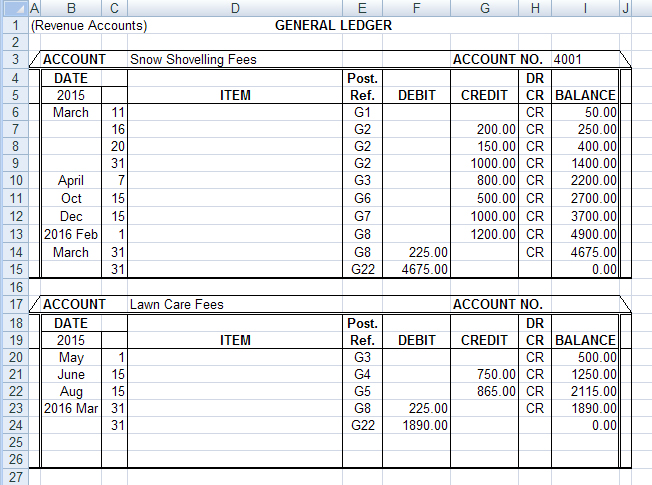Click the date cell April
Screen dimensions: 652x485
click(x=71, y=181)
